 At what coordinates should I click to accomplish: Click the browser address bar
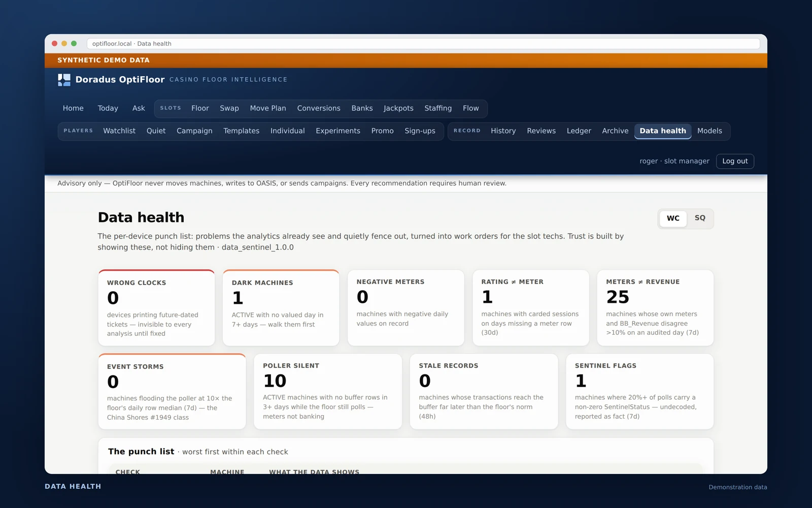coord(423,44)
